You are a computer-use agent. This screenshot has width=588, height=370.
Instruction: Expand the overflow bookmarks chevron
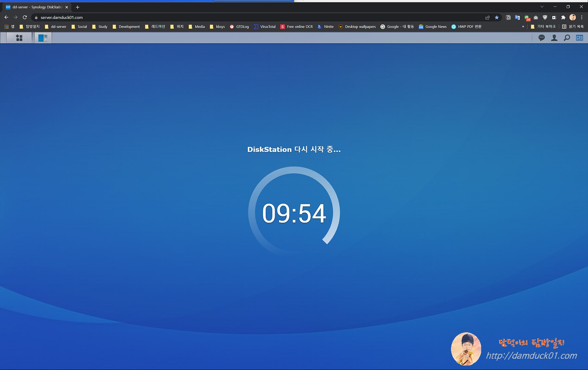coord(523,26)
